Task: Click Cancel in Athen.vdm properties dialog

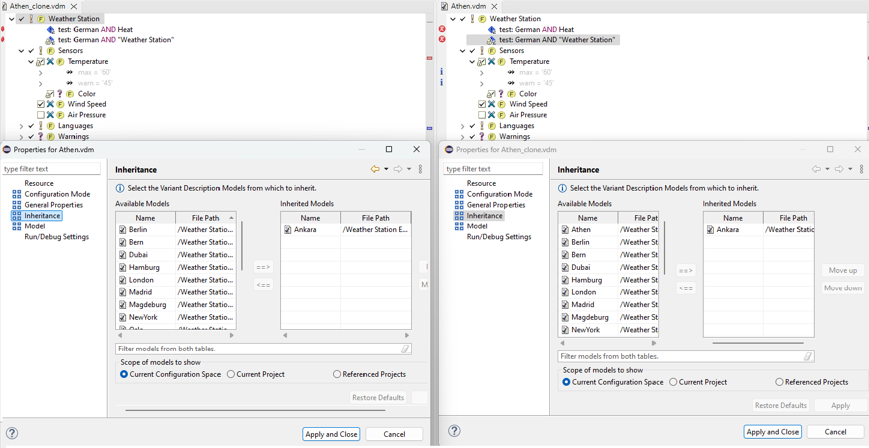Action: tap(394, 434)
